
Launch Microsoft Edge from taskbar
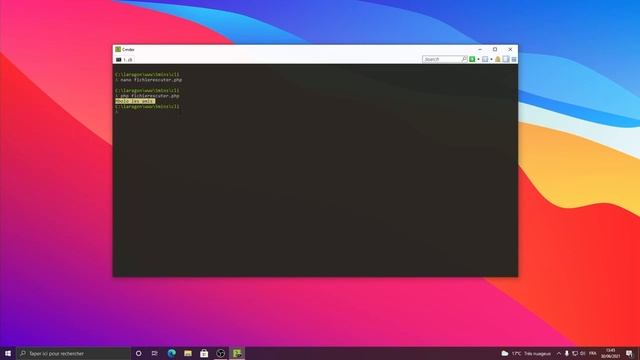tap(171, 353)
